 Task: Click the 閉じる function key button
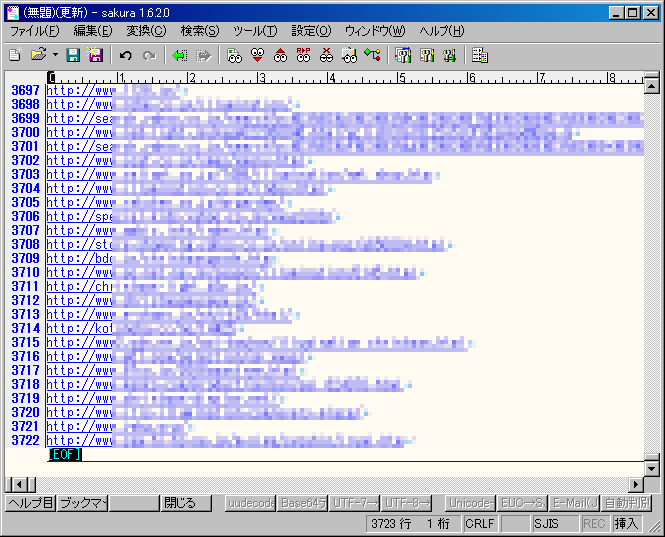click(186, 503)
